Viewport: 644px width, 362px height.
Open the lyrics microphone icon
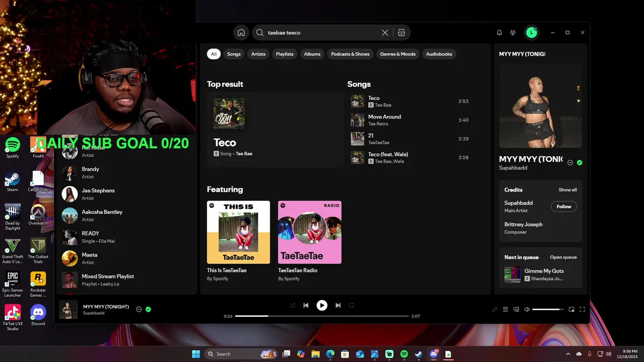point(495,309)
